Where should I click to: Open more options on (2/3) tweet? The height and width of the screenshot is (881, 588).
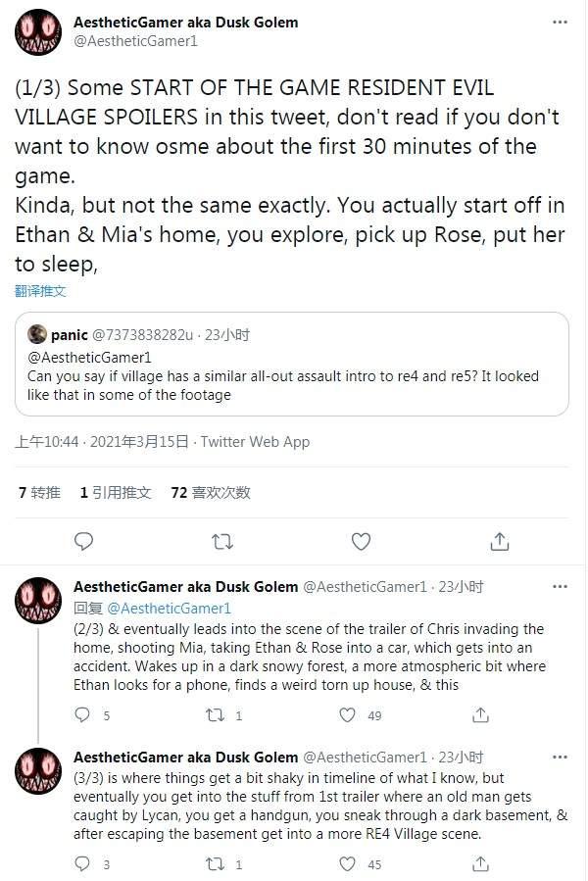point(560,587)
